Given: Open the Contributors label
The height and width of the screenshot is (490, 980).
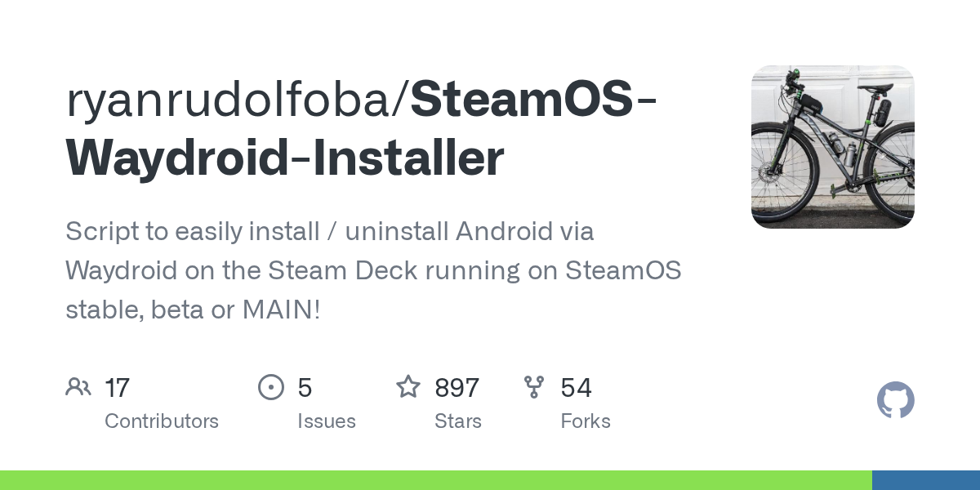Looking at the screenshot, I should click(162, 421).
